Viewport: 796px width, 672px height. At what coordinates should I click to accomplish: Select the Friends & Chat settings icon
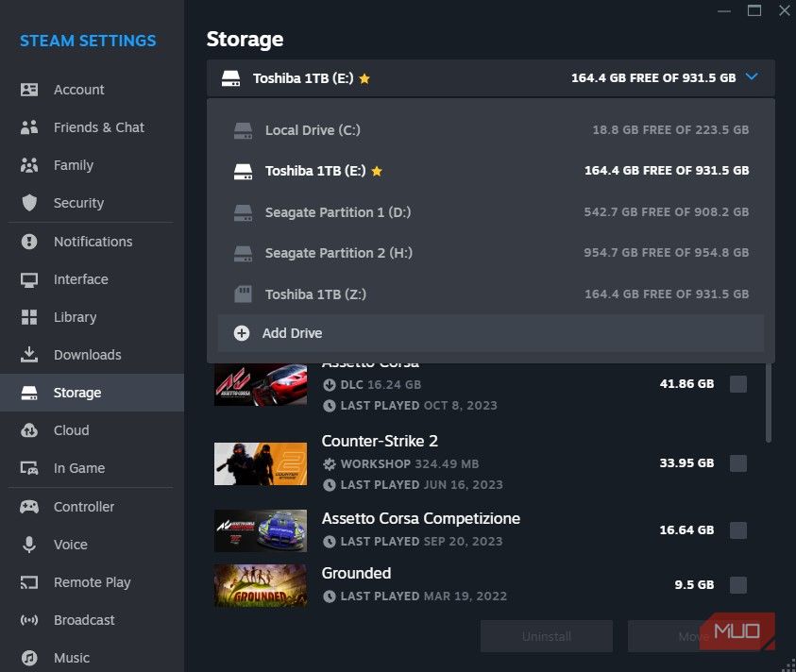pyautogui.click(x=26, y=127)
